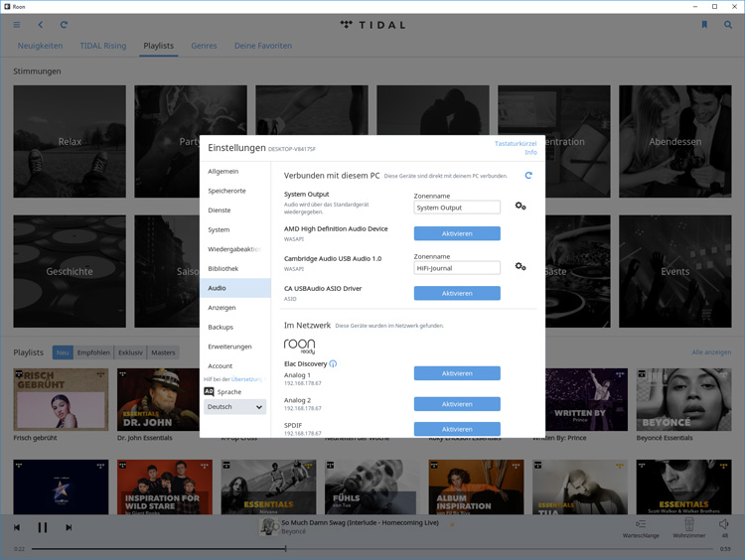Screen dimensions: 745x560
Task: Open the Dienste settings section
Action: coord(235,210)
